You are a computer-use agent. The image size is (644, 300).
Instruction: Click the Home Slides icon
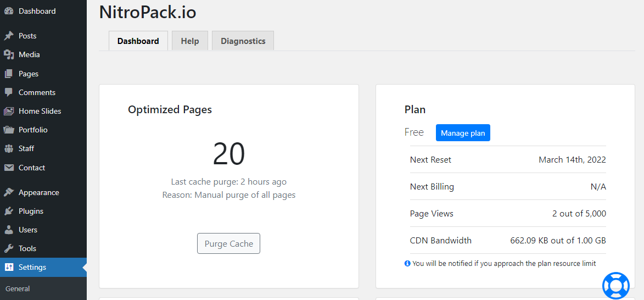9,111
